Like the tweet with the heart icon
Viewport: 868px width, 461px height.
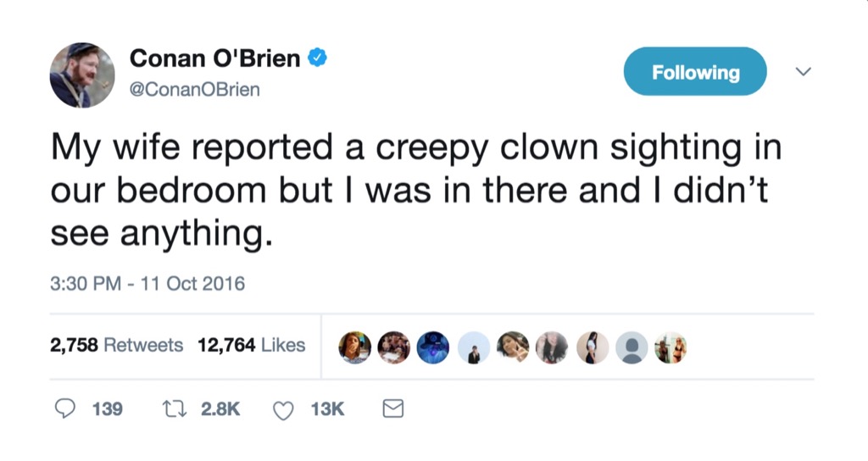pos(283,410)
